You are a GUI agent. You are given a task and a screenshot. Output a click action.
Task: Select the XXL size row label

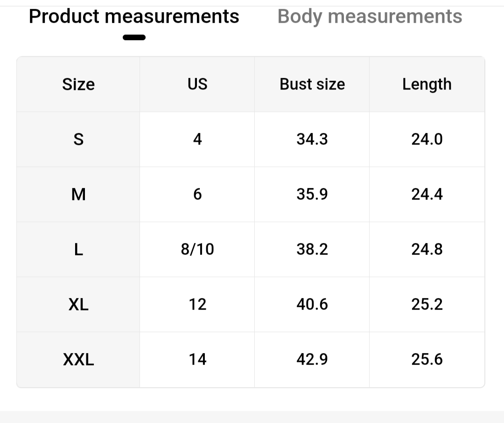pos(78,360)
